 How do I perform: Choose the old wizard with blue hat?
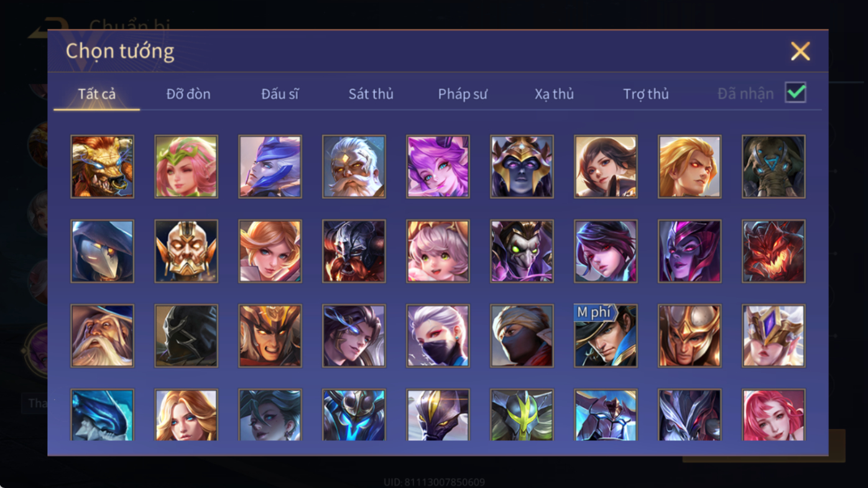pyautogui.click(x=102, y=336)
